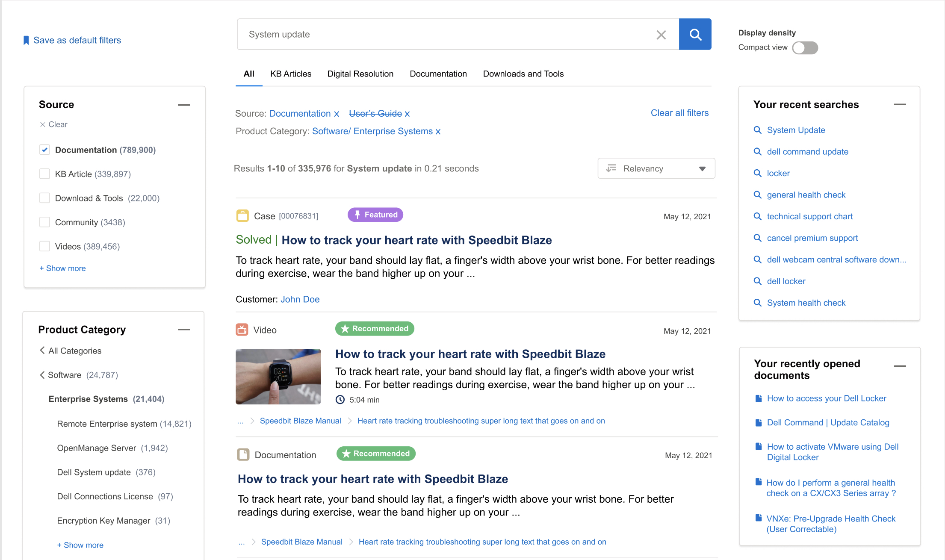Click Clear all filters

(x=679, y=113)
